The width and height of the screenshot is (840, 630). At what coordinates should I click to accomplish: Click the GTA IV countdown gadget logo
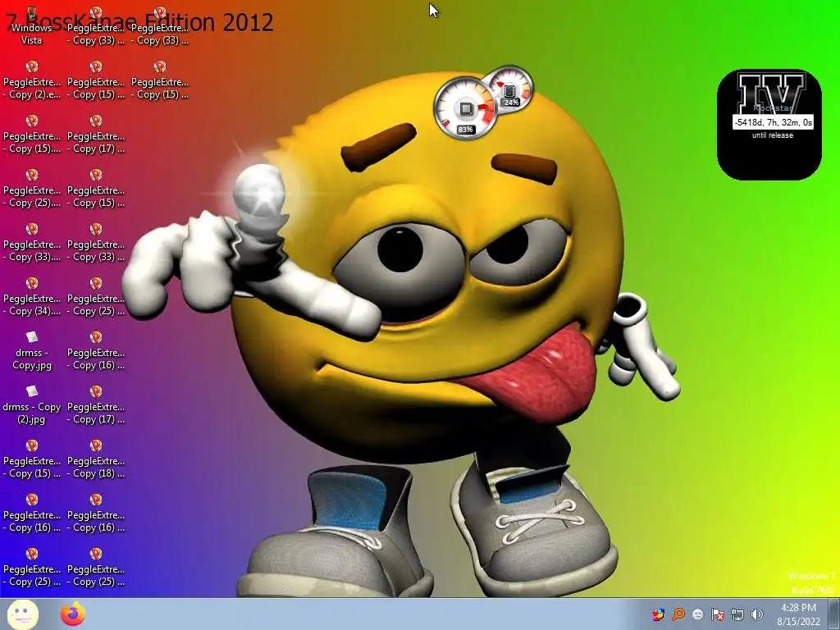pos(772,92)
